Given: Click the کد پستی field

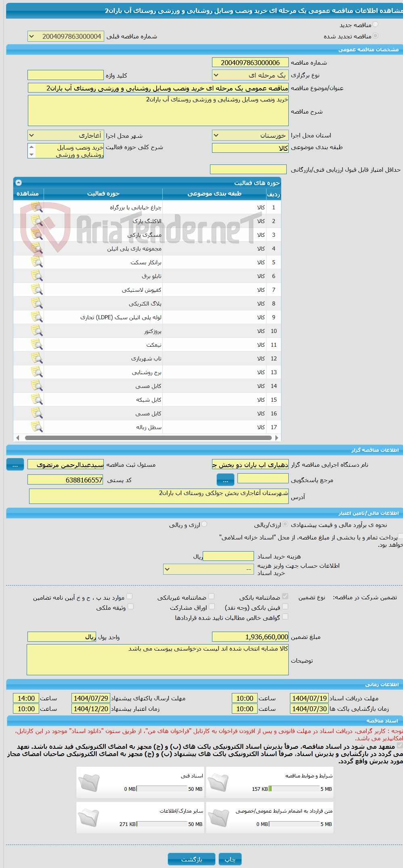Looking at the screenshot, I should click(66, 480).
